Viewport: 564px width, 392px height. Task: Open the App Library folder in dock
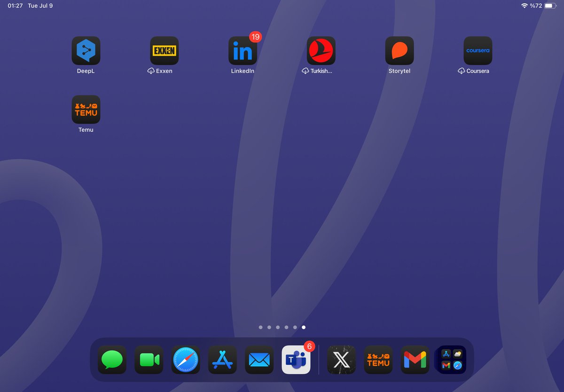tap(452, 360)
